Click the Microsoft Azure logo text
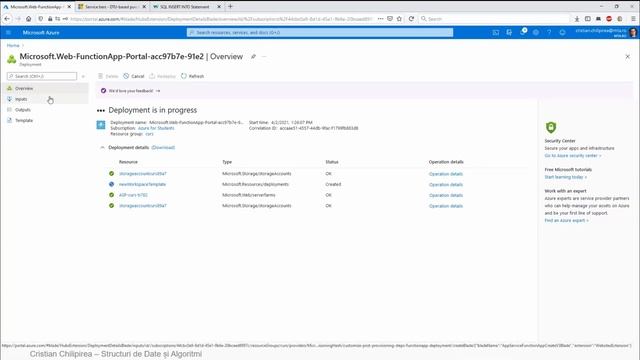Viewport: 640px width, 360px height. click(41, 33)
